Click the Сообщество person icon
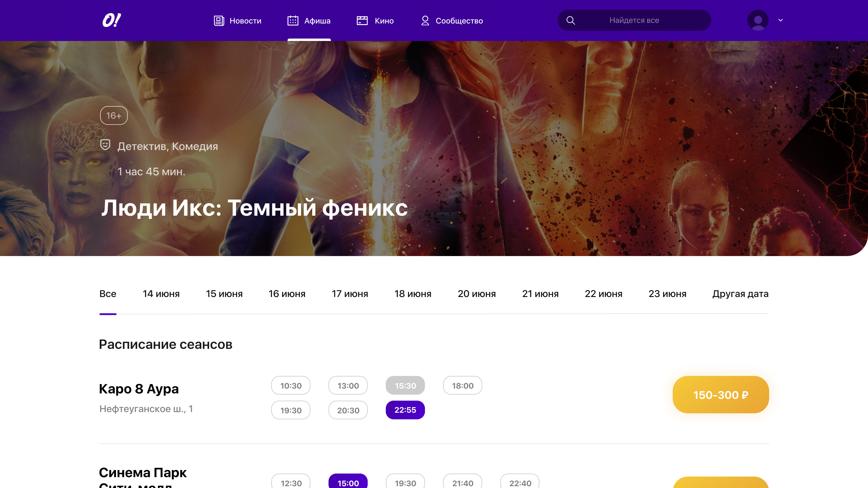 pos(425,20)
